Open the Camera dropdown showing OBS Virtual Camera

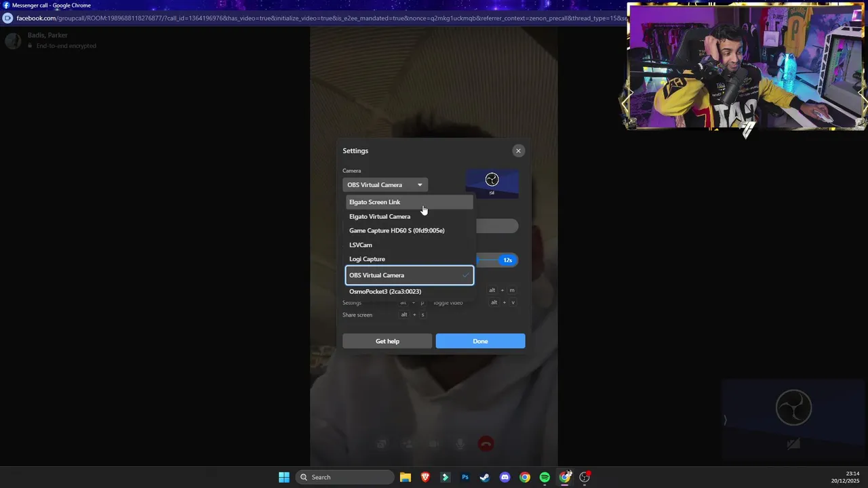[x=385, y=184]
